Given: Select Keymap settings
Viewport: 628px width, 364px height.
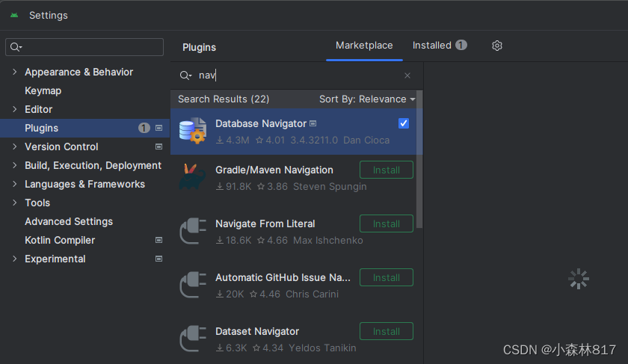Looking at the screenshot, I should pos(43,91).
